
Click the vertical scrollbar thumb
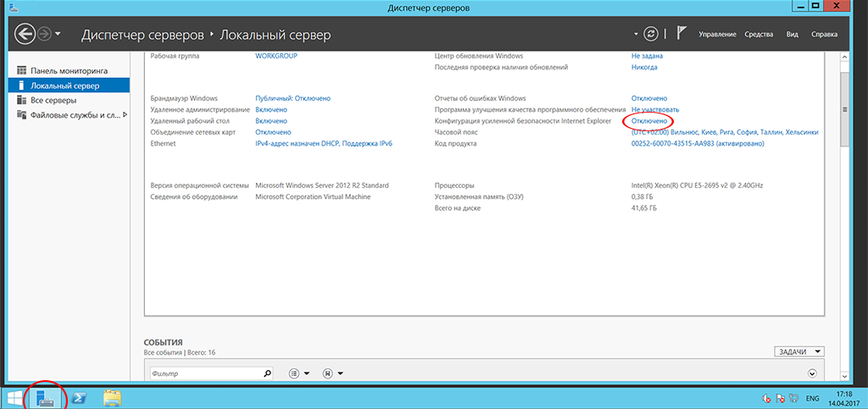click(x=844, y=109)
